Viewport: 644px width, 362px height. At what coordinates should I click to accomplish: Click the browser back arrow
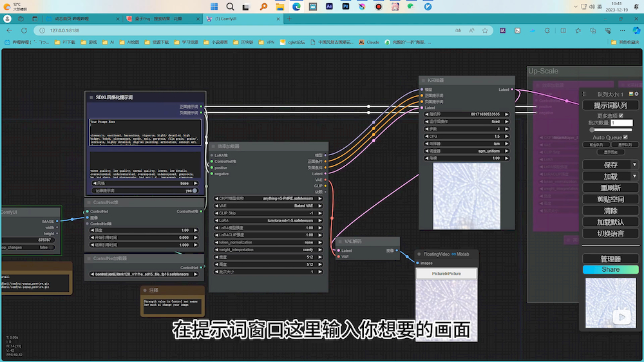[9, 30]
